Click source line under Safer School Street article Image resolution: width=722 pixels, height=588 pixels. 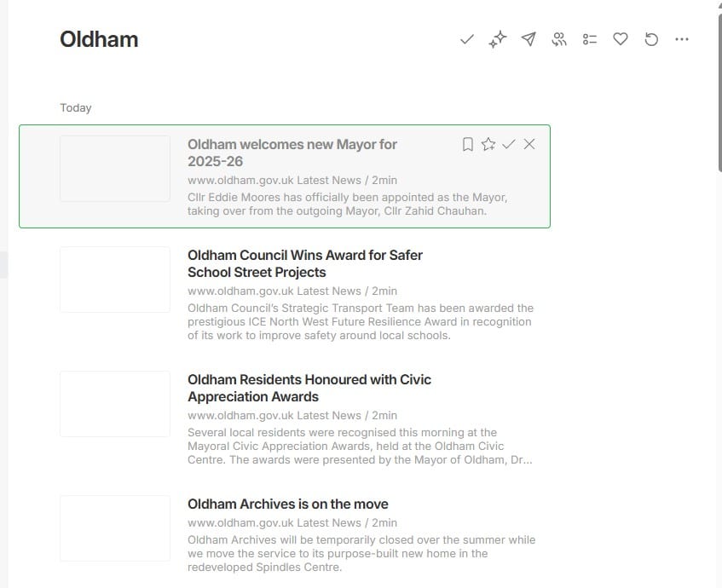[292, 291]
